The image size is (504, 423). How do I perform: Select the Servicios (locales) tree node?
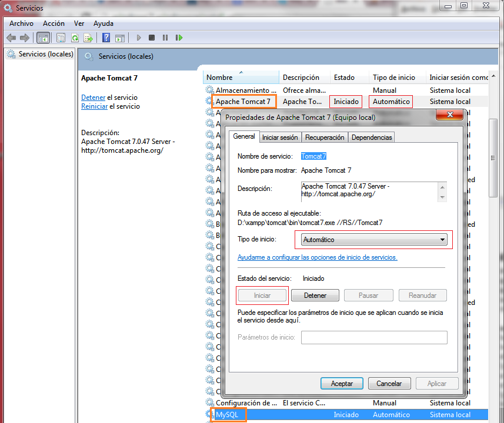(41, 54)
